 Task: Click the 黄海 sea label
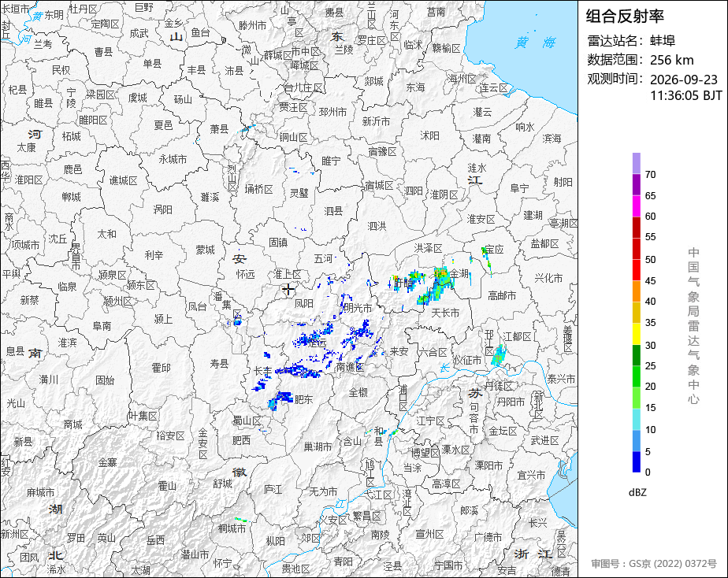pos(535,43)
